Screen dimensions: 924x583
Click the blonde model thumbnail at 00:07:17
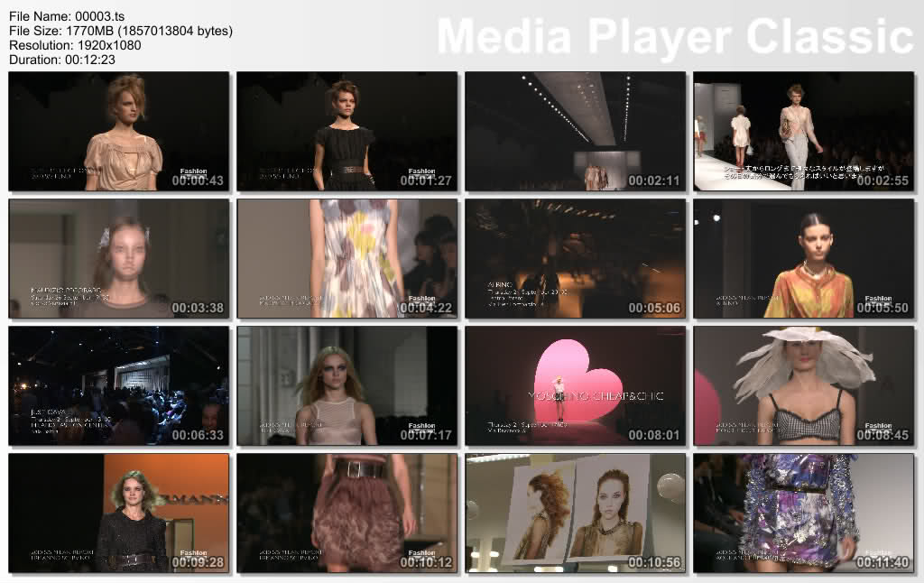[347, 386]
